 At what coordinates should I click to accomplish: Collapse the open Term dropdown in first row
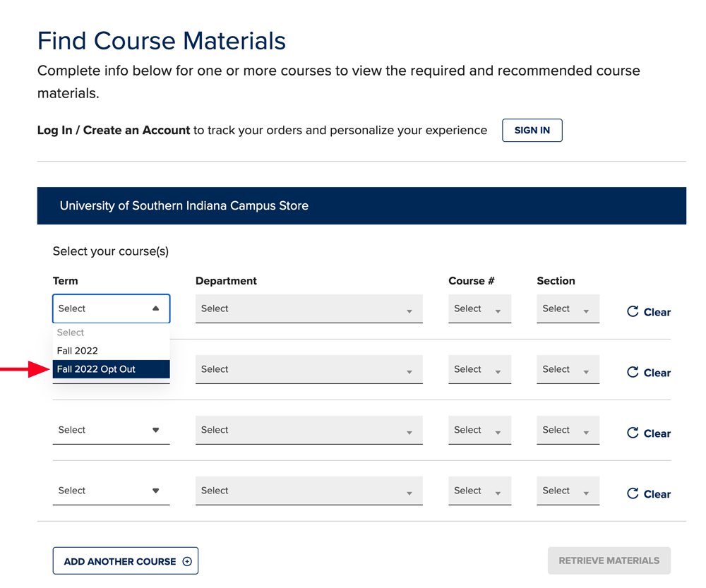tap(112, 308)
